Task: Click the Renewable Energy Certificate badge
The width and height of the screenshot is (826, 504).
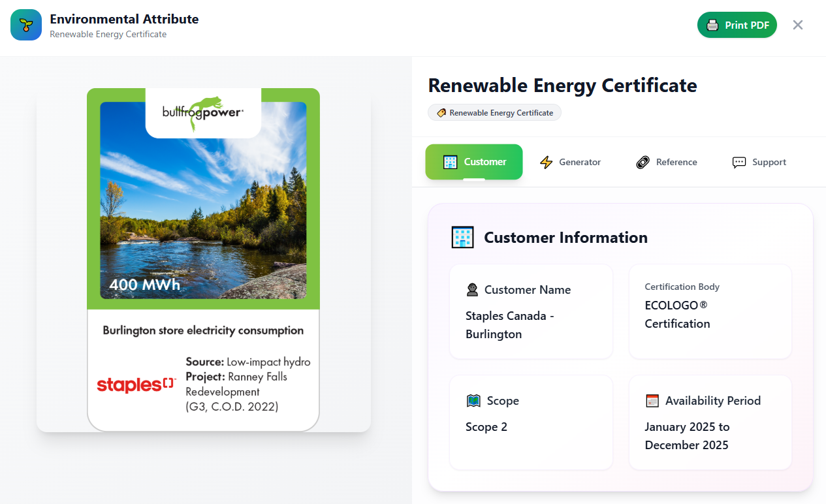Action: pyautogui.click(x=494, y=112)
